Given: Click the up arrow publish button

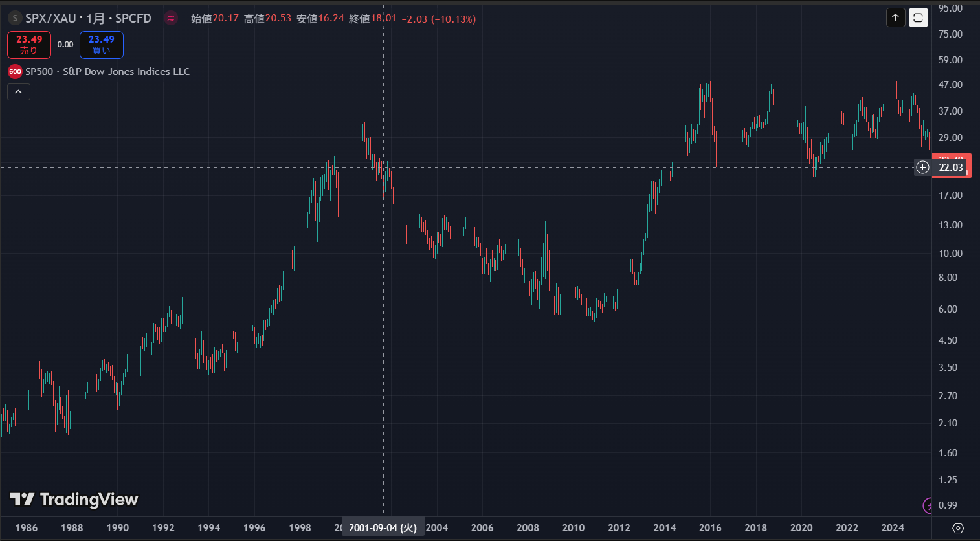Looking at the screenshot, I should coord(895,17).
